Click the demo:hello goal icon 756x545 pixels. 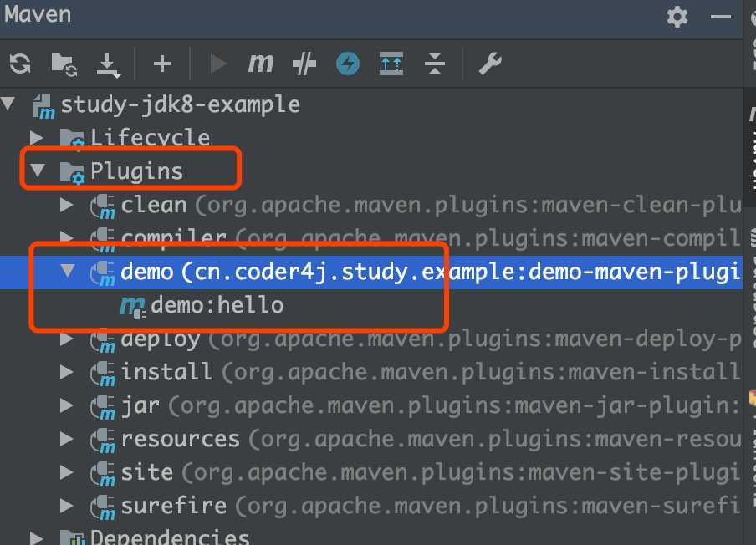[132, 307]
